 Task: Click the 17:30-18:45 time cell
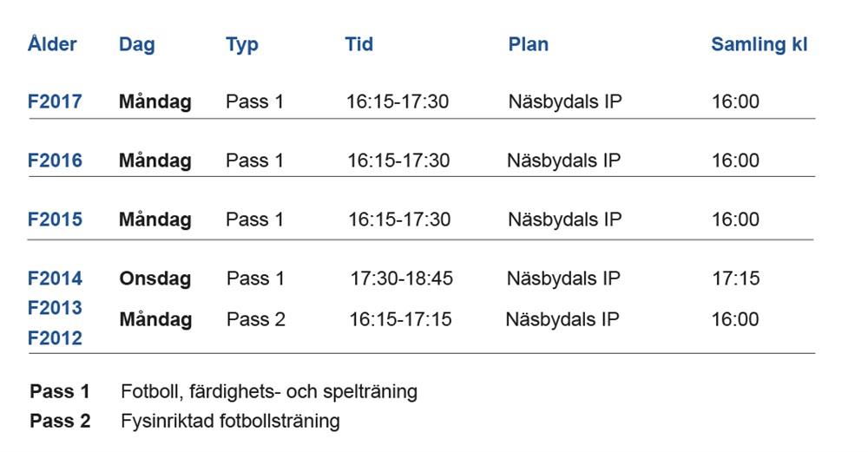coord(402,278)
